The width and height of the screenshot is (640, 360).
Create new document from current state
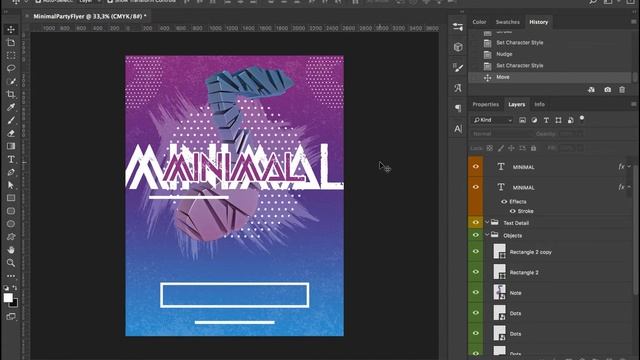point(591,90)
